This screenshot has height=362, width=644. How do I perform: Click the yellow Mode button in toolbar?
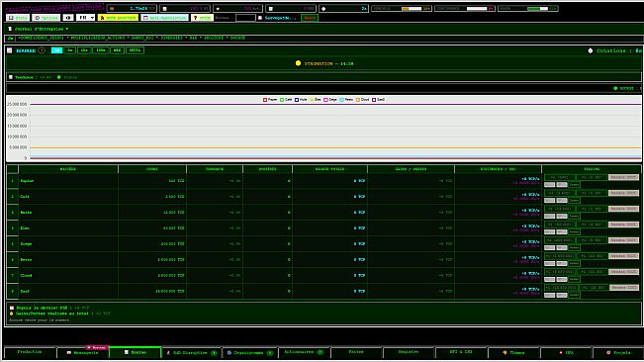coord(118,18)
